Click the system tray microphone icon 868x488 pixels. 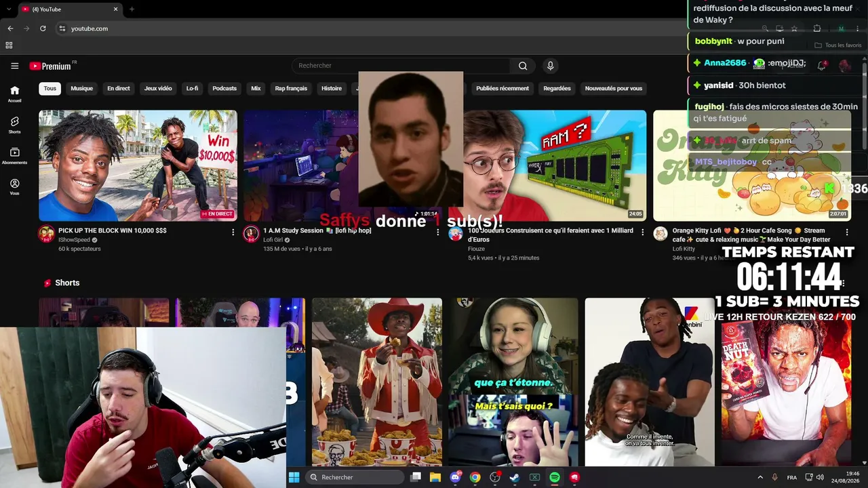pos(775,477)
